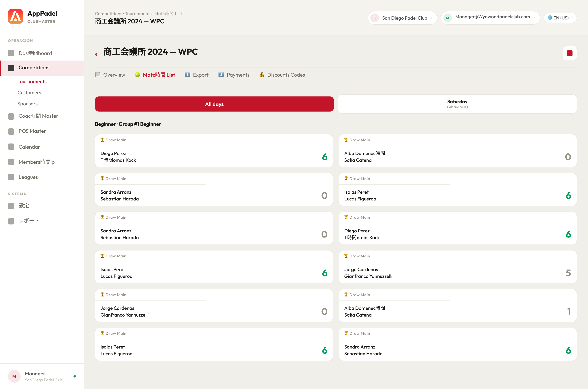Open the Calendar sidebar item

(42, 147)
